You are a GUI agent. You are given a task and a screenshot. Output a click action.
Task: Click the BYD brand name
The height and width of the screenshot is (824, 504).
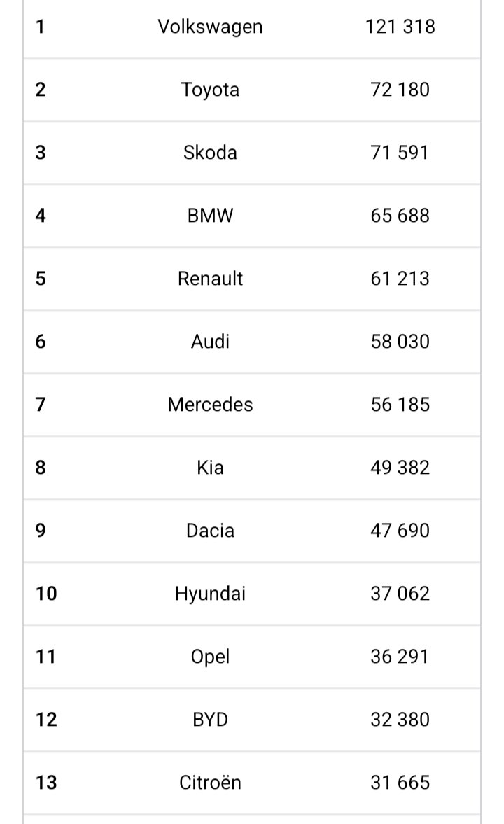point(210,720)
